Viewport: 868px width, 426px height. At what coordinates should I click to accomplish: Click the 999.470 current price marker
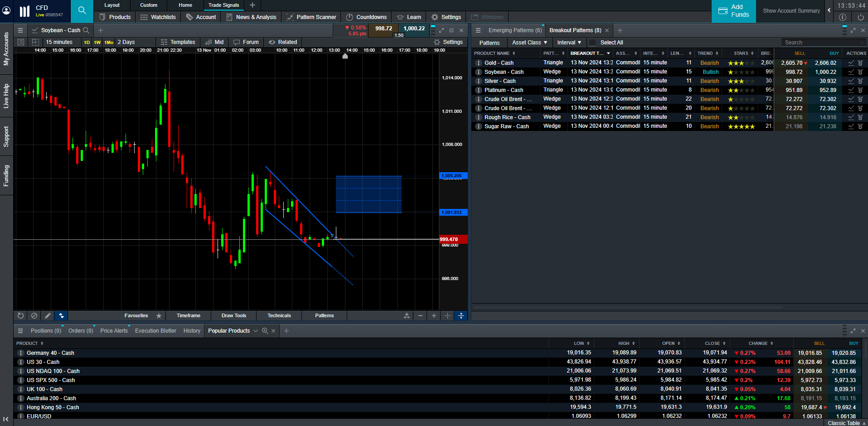(x=453, y=239)
